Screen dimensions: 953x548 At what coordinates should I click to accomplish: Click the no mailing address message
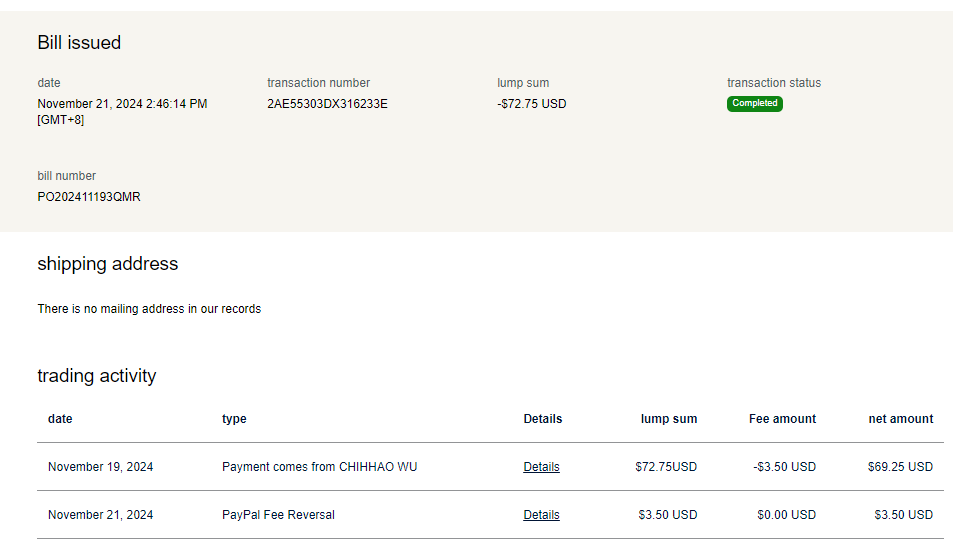coord(149,309)
